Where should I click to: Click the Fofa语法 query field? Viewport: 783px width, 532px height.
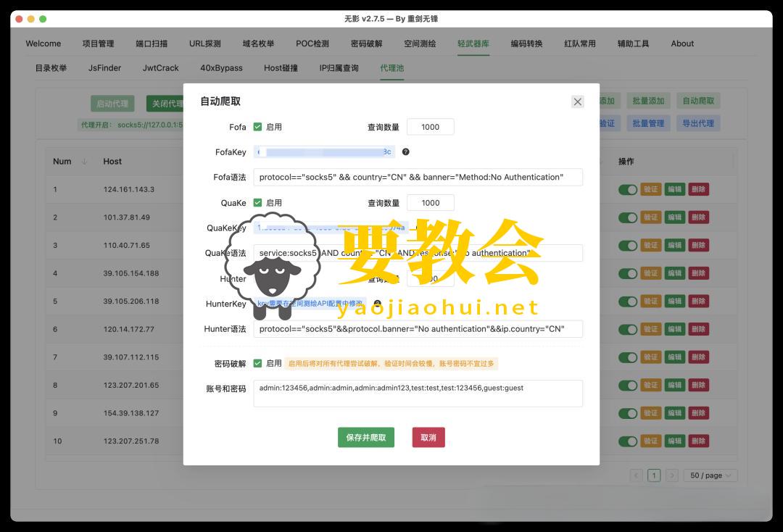click(x=418, y=177)
